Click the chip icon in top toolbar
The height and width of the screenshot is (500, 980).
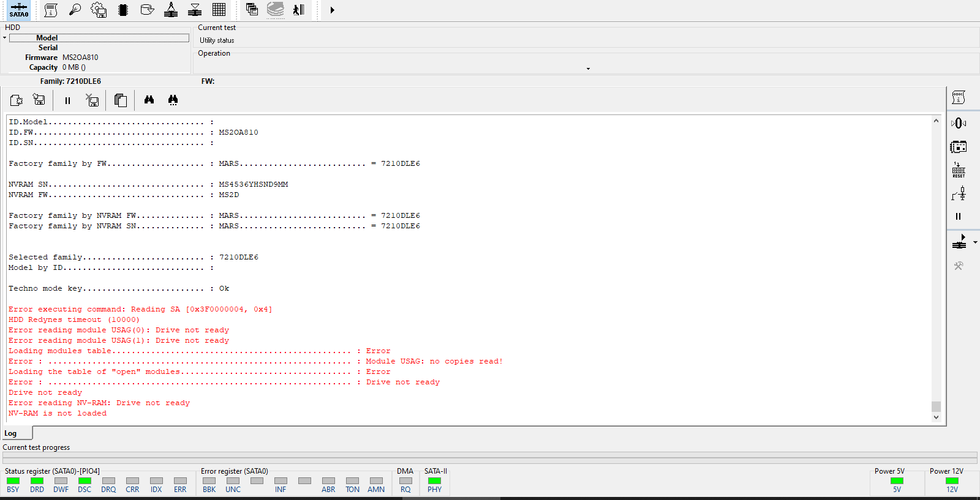click(123, 10)
